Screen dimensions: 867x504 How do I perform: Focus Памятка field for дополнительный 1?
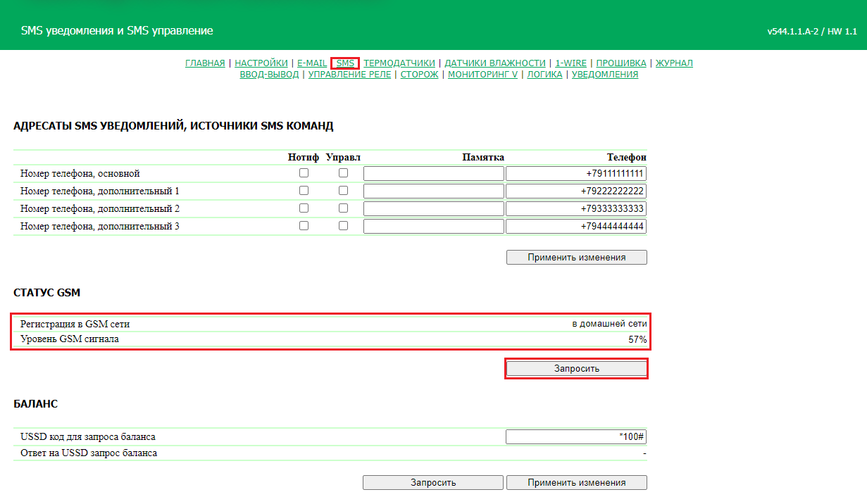click(433, 191)
